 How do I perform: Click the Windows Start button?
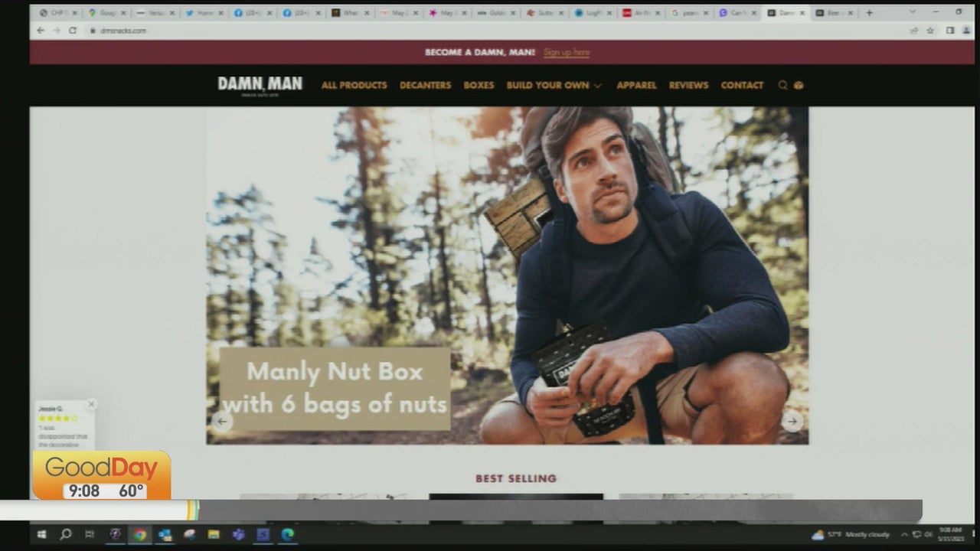point(41,534)
